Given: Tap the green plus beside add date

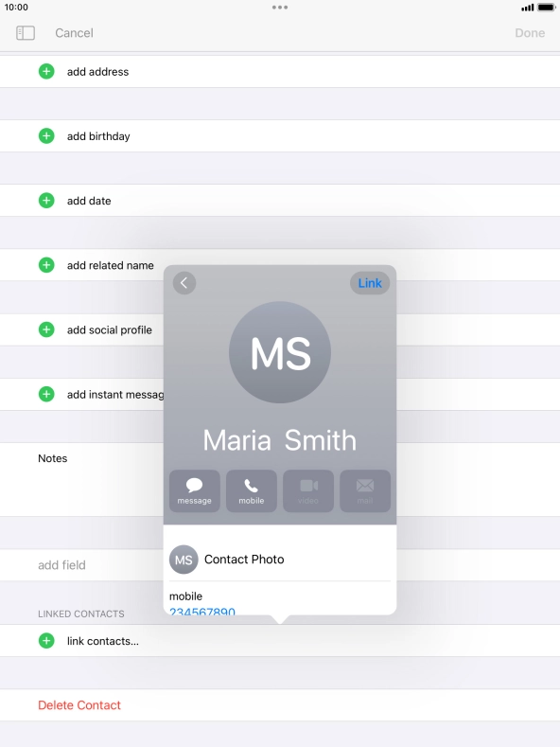Looking at the screenshot, I should tap(46, 201).
